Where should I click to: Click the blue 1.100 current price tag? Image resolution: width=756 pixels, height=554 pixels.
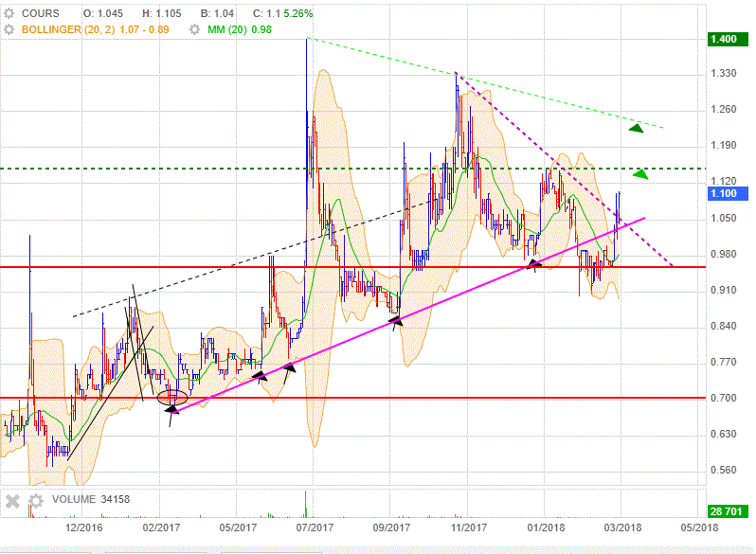727,193
